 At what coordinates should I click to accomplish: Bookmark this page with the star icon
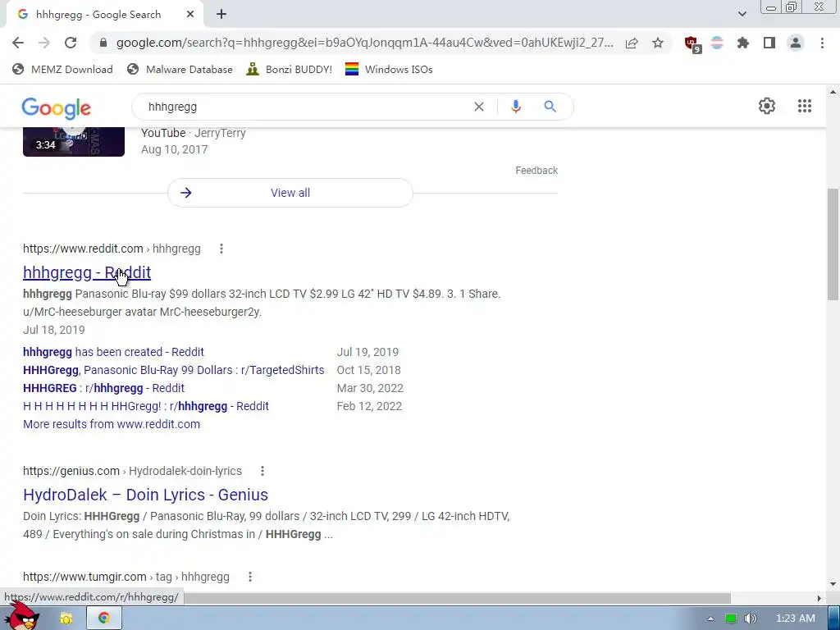pyautogui.click(x=658, y=43)
